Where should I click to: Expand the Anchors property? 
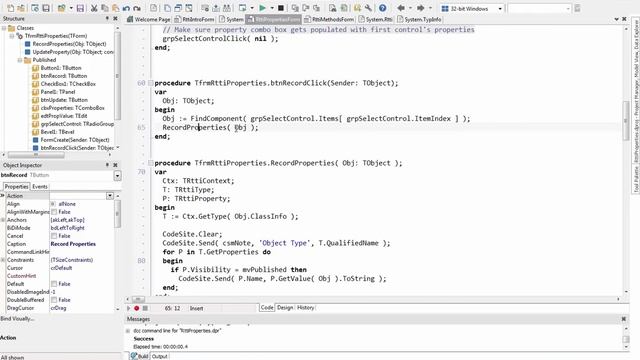point(3,220)
